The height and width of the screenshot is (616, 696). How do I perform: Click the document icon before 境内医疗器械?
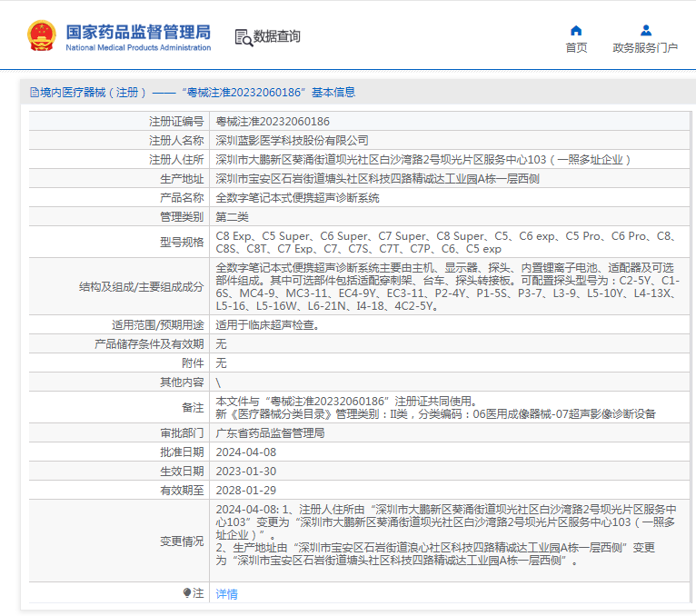point(35,93)
